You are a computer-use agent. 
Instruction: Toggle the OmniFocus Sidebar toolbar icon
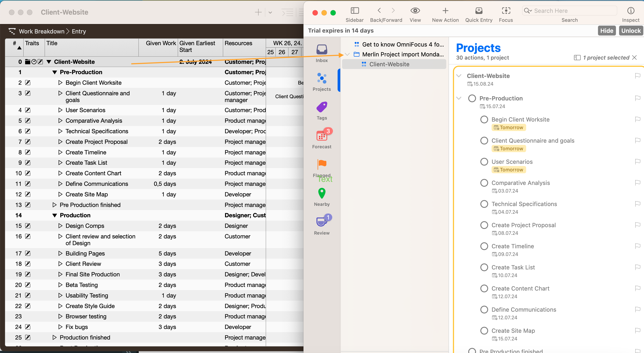(354, 11)
